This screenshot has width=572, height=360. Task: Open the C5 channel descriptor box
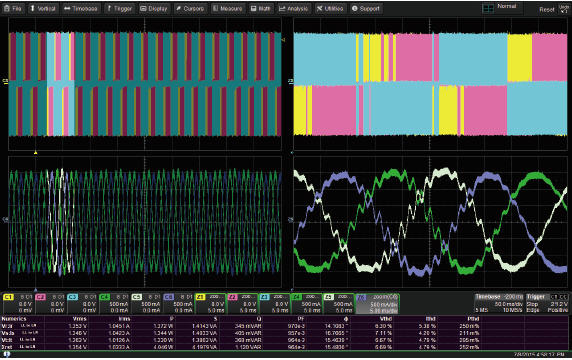tap(146, 303)
